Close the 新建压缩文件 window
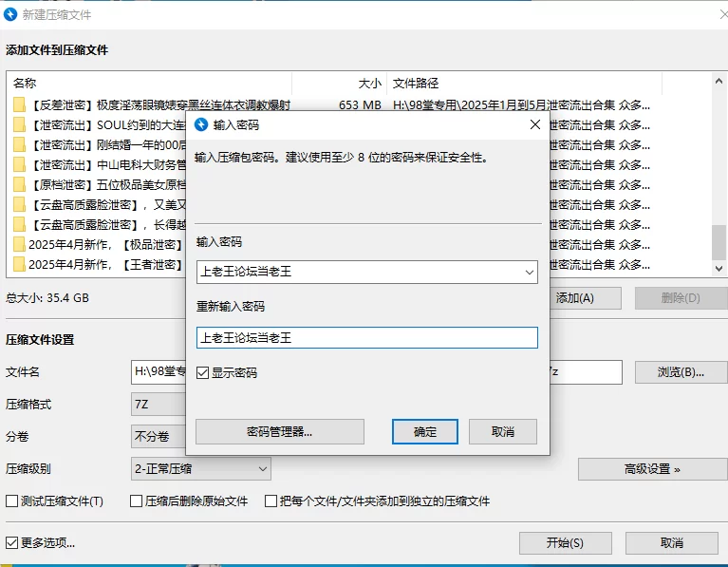 pos(722,14)
